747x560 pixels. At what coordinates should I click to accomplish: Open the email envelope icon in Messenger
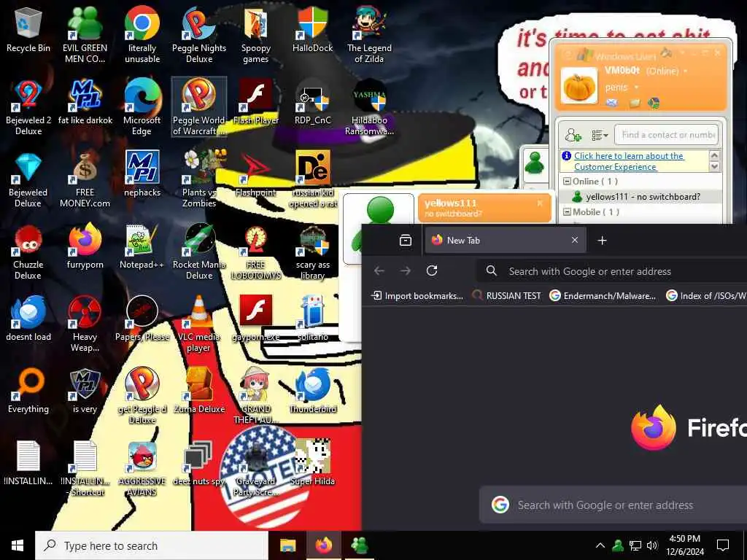click(x=612, y=103)
